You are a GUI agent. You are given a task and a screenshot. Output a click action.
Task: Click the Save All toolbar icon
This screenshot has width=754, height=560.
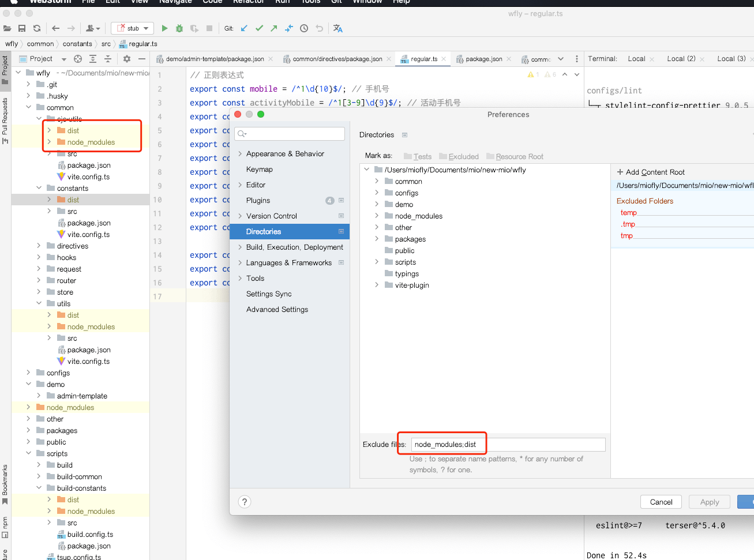[22, 28]
